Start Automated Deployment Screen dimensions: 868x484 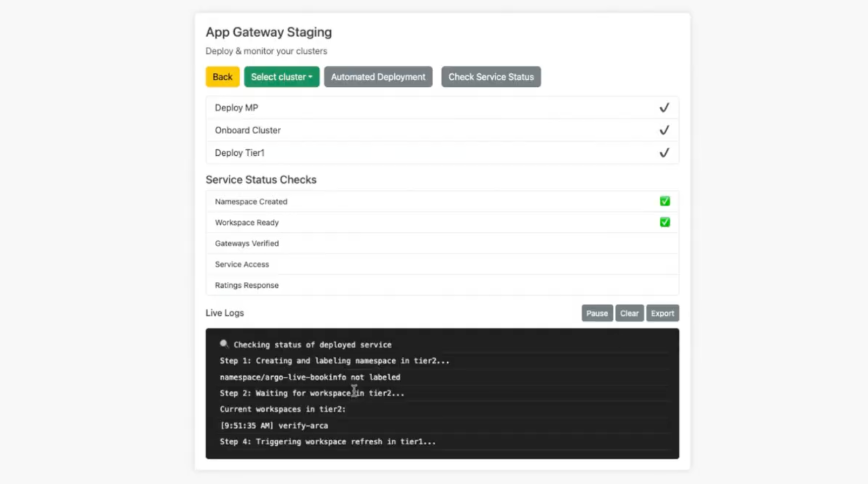pyautogui.click(x=378, y=77)
